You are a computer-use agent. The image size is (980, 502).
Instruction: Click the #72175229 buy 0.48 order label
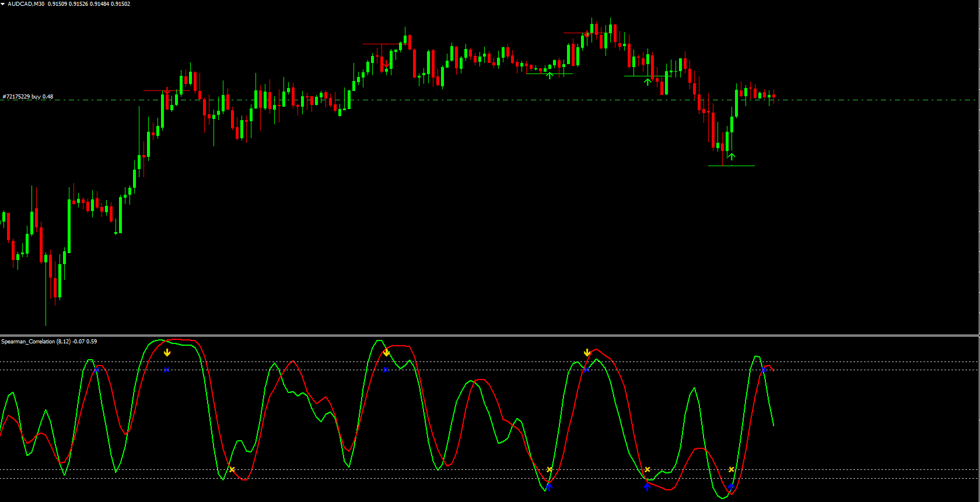(28, 97)
